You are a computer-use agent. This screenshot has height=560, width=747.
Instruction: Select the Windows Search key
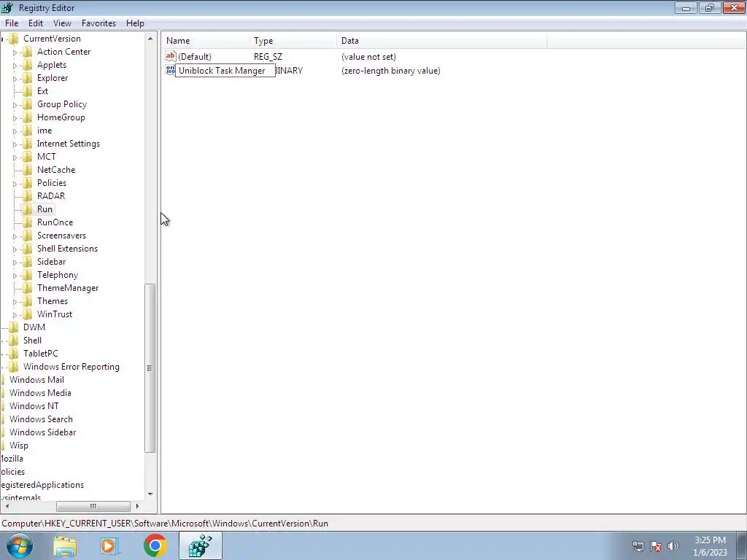coord(41,419)
